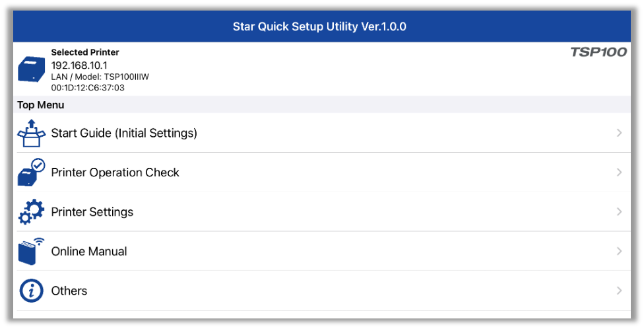Click the Selected Printer label
Screen dimensions: 644x329
pyautogui.click(x=85, y=52)
